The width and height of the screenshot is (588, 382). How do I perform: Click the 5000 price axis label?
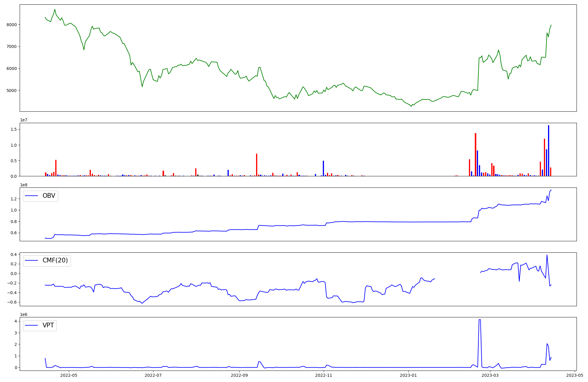11,91
